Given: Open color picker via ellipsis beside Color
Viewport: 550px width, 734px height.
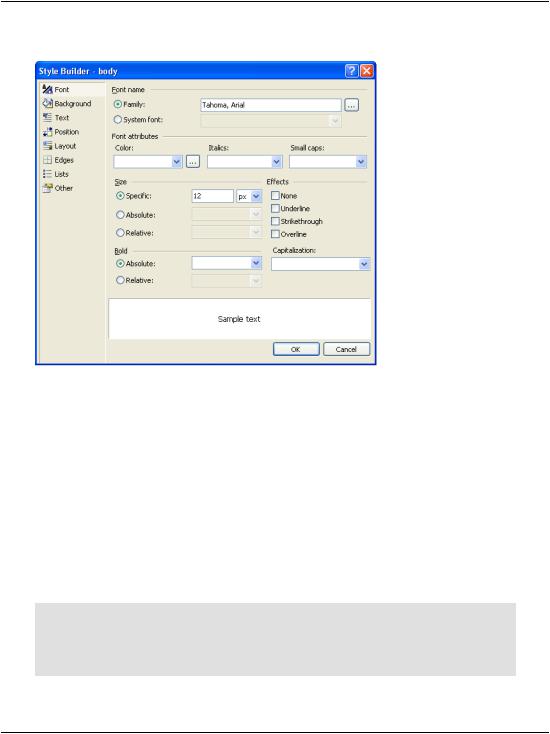Looking at the screenshot, I should pos(193,162).
